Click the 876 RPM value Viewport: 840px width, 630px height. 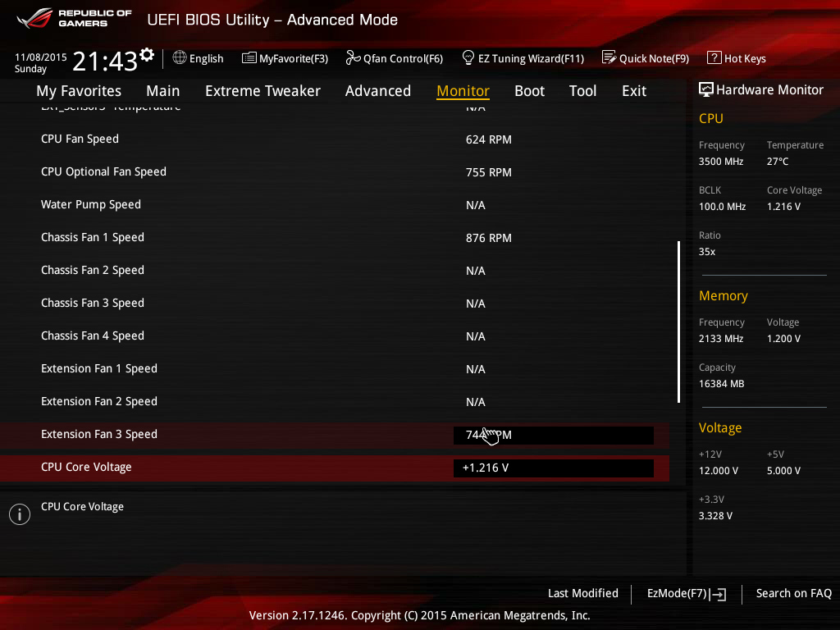489,238
